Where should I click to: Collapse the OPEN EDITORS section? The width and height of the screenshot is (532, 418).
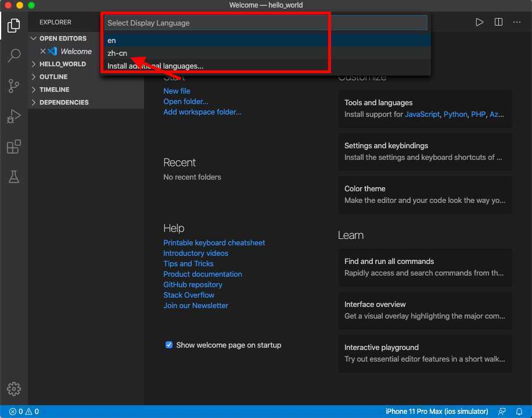(33, 38)
